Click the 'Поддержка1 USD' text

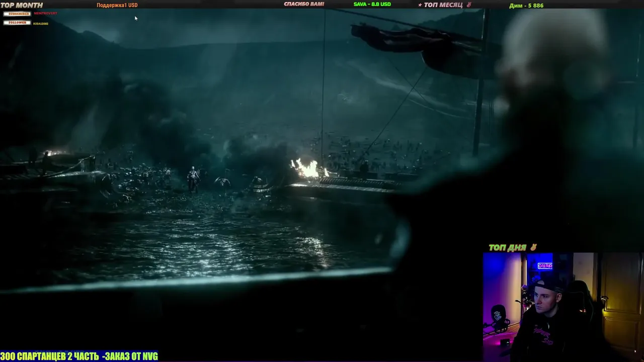point(117,5)
